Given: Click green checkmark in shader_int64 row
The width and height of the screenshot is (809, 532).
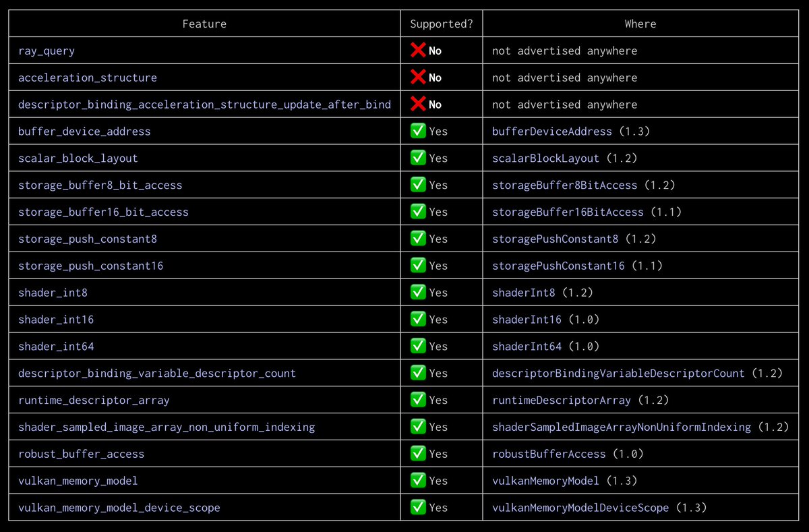Looking at the screenshot, I should pyautogui.click(x=418, y=345).
